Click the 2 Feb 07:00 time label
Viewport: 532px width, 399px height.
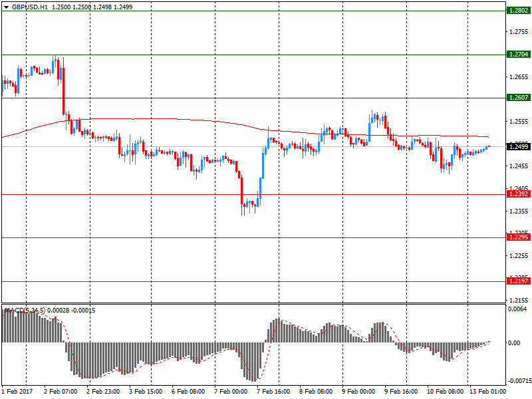(61, 392)
